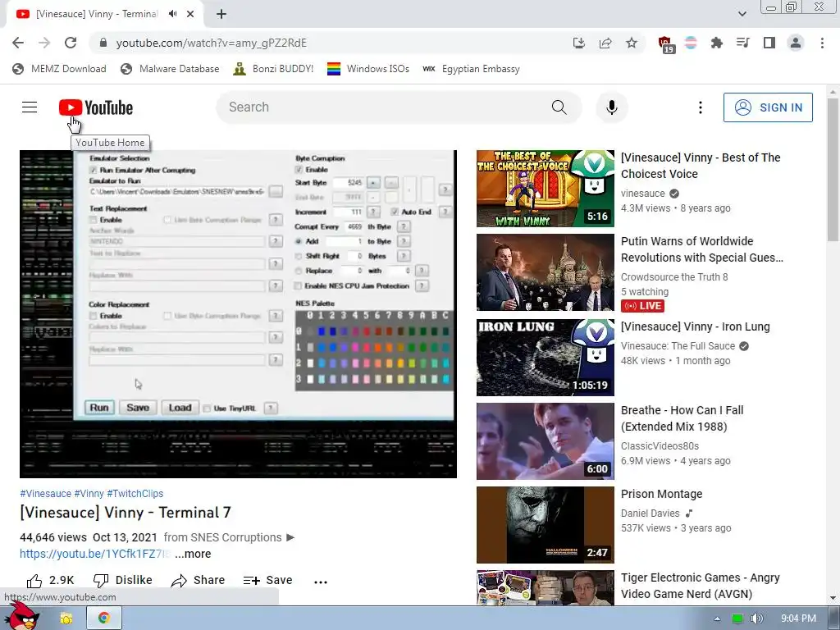The width and height of the screenshot is (840, 630).
Task: Open the Extensions puzzle piece menu
Action: click(716, 43)
